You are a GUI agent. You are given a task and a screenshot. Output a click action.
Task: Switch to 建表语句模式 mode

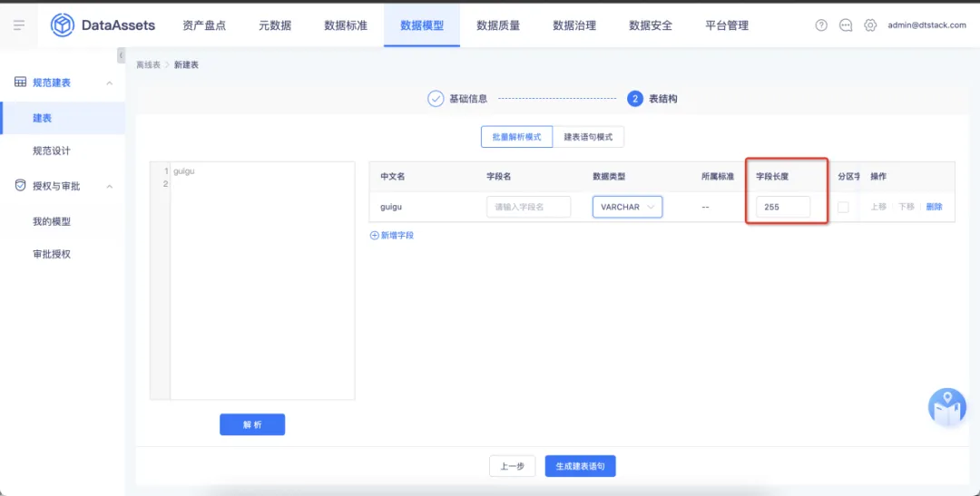pyautogui.click(x=588, y=137)
